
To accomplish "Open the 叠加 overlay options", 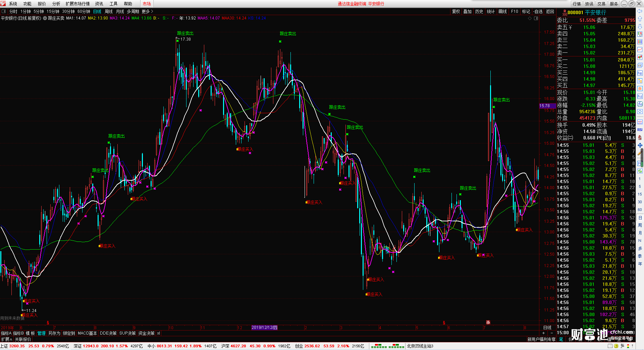I will (x=468, y=11).
